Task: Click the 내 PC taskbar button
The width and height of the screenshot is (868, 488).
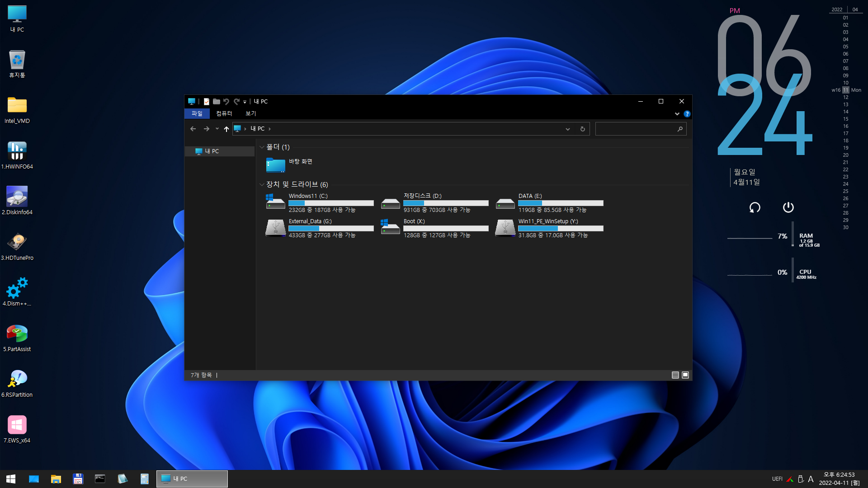Action: click(192, 479)
